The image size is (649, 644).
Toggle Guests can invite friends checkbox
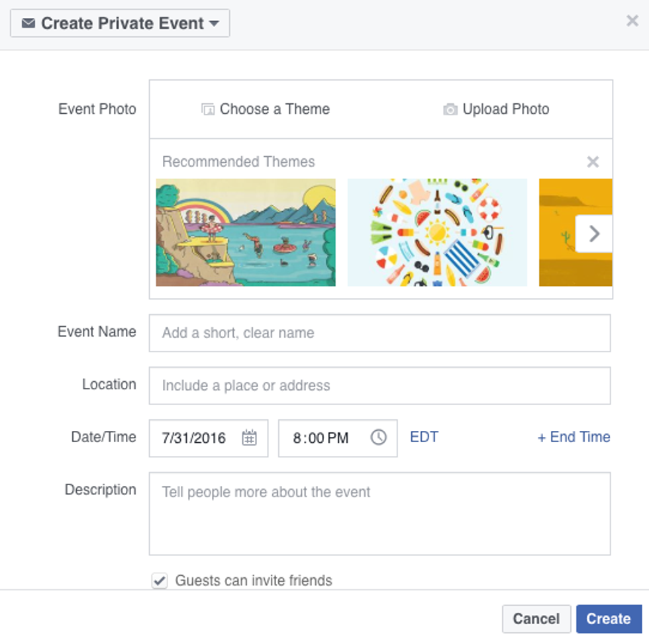(160, 581)
